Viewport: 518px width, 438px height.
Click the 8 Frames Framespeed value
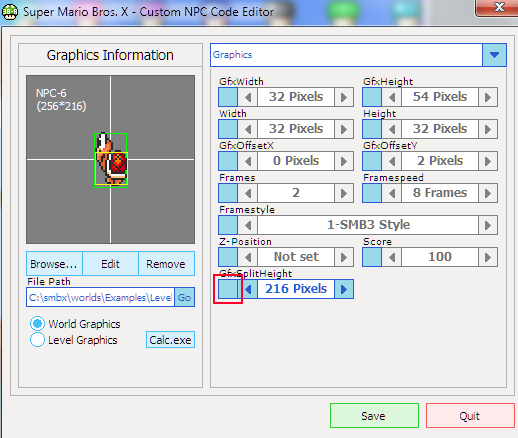[440, 193]
